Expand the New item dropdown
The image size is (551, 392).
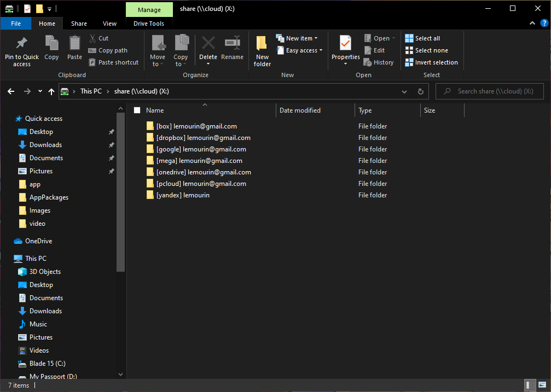click(x=316, y=38)
